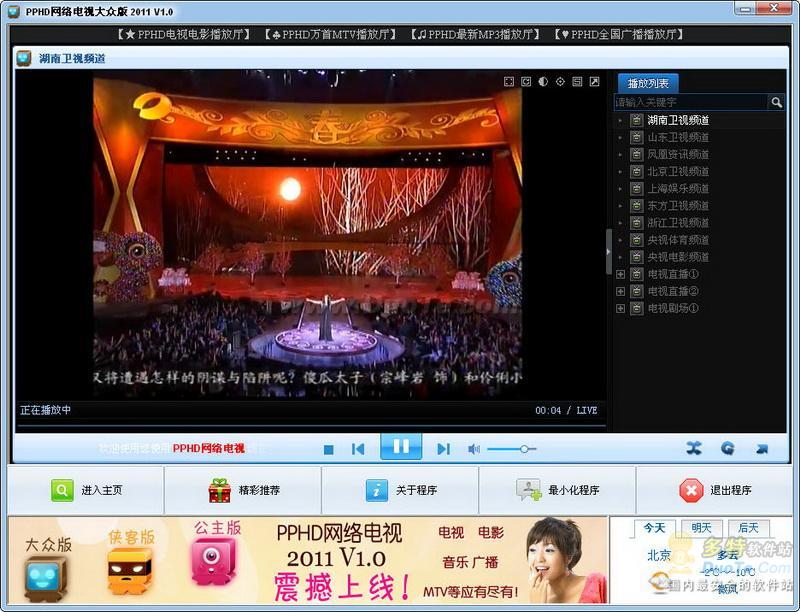Open PPHD全国广播播放厅 from top menu
Screen dimensions: 800x612
tap(619, 35)
